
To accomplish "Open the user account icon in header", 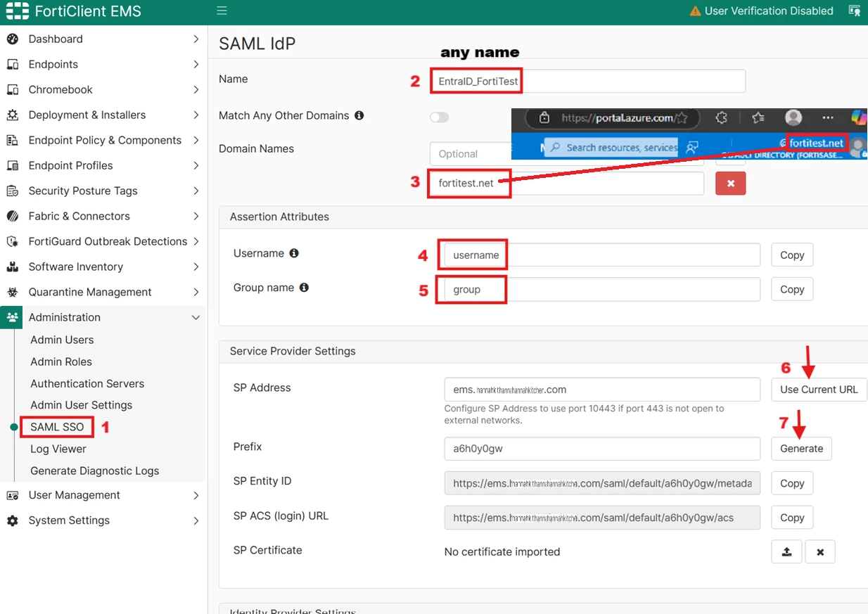I will [x=855, y=11].
